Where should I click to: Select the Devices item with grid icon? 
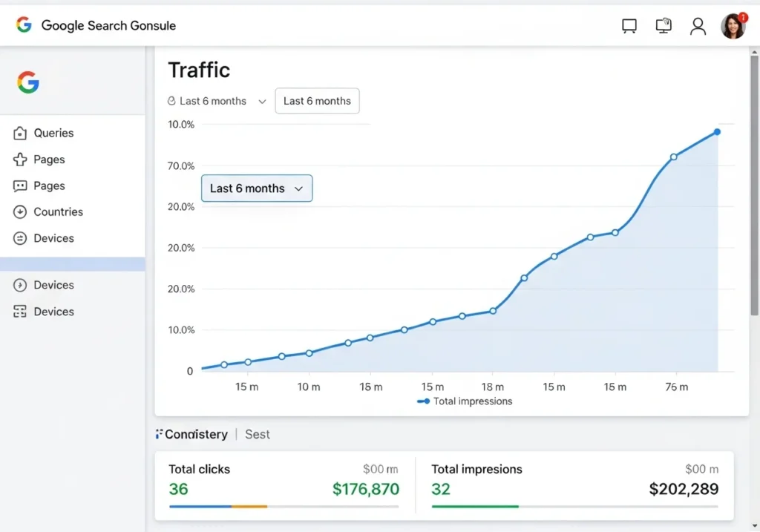click(x=53, y=312)
